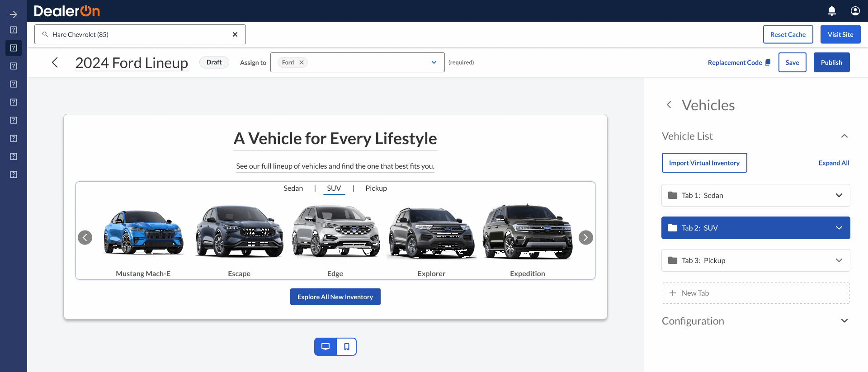Click the Mustang Mach-E label
Screen dimensions: 868x372
[143, 273]
